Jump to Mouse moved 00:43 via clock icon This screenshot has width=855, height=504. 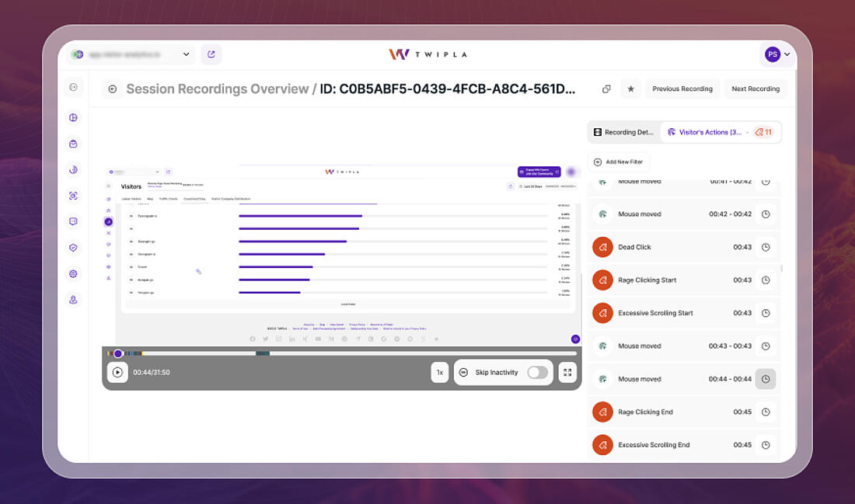click(x=766, y=346)
